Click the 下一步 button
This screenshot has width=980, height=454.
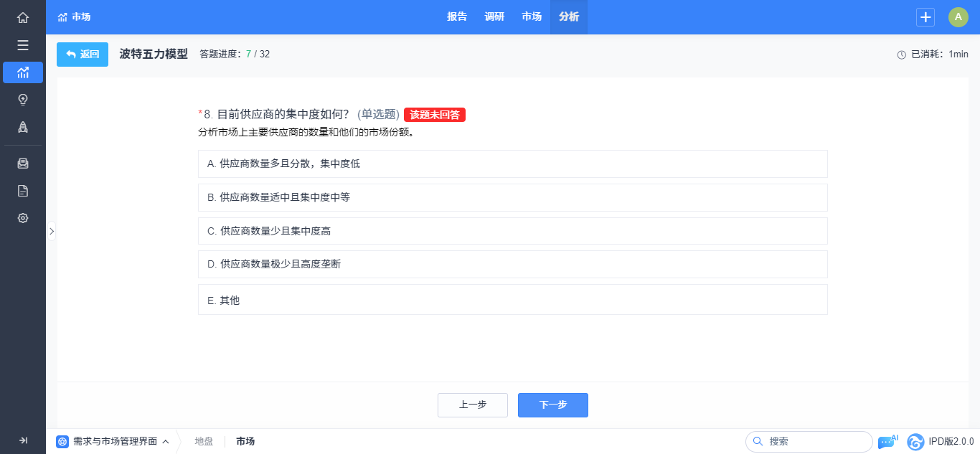(552, 405)
